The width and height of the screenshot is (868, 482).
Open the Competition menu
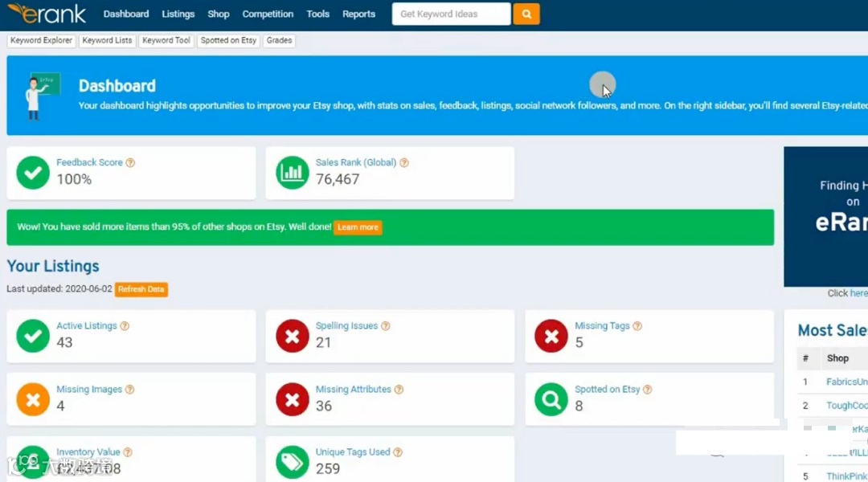(x=268, y=14)
